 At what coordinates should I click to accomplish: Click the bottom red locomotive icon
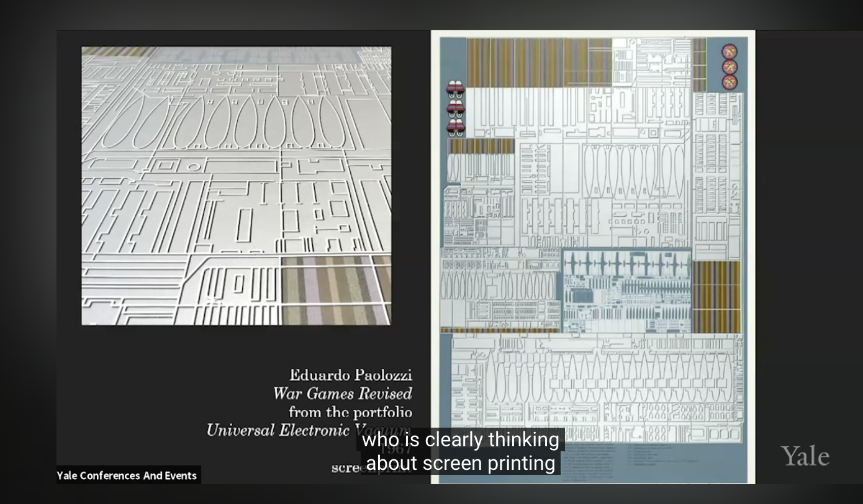pos(455,127)
